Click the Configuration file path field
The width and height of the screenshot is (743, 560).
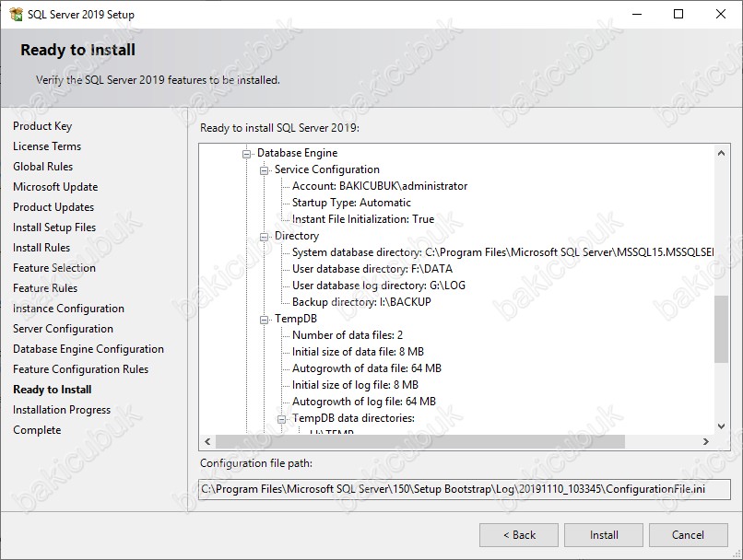465,489
